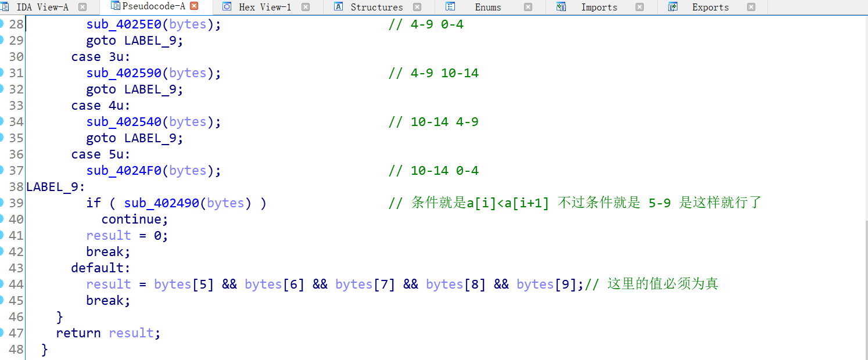Screen dimensions: 868x360
Task: Click the result variable on line 47
Action: (x=131, y=333)
